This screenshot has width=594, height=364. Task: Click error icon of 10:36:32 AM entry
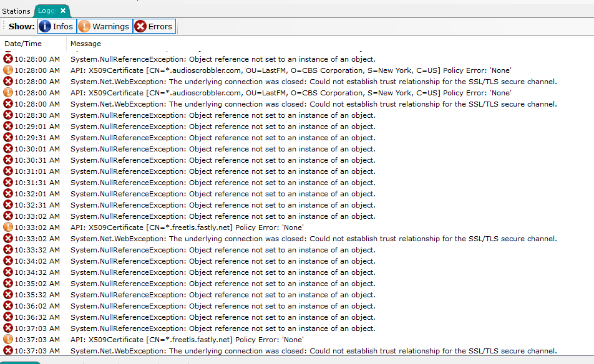click(8, 317)
